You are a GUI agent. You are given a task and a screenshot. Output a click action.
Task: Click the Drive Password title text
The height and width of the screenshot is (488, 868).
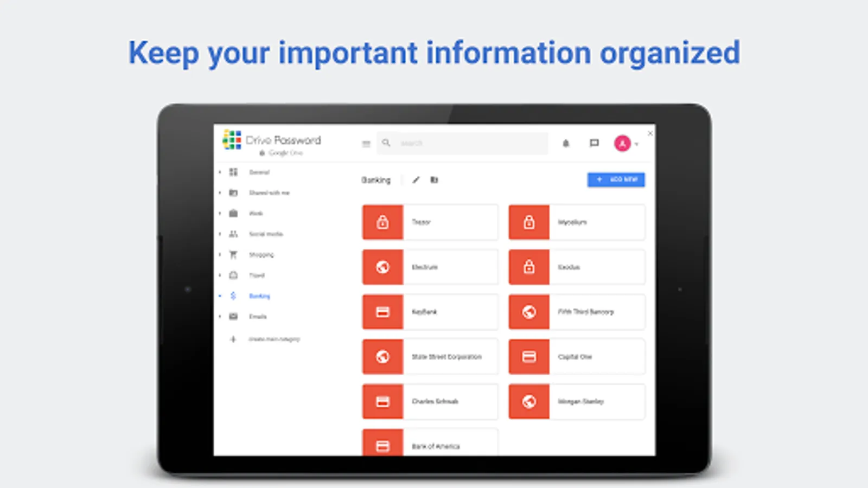click(283, 140)
